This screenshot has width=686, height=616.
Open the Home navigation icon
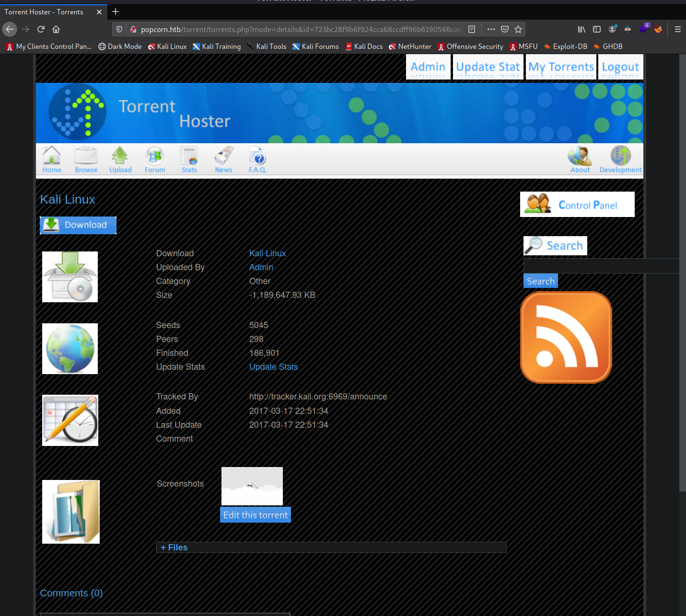click(52, 160)
